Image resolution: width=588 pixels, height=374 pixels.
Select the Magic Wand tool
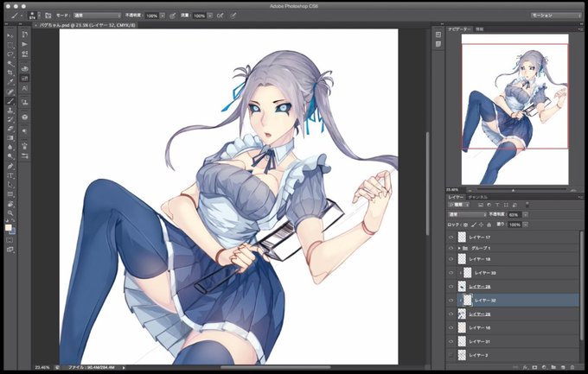[x=10, y=64]
